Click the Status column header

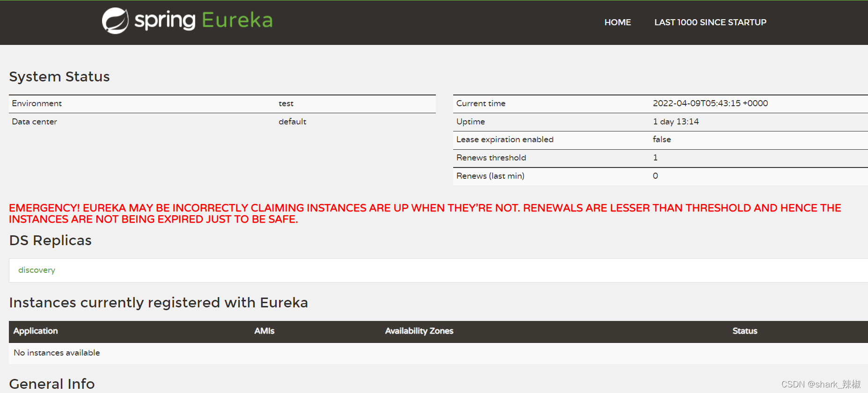coord(745,331)
